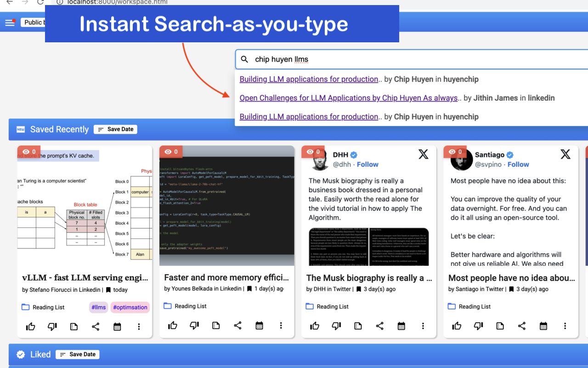The width and height of the screenshot is (588, 368).
Task: Dislike the Faster and more memory card
Action: coord(194,326)
